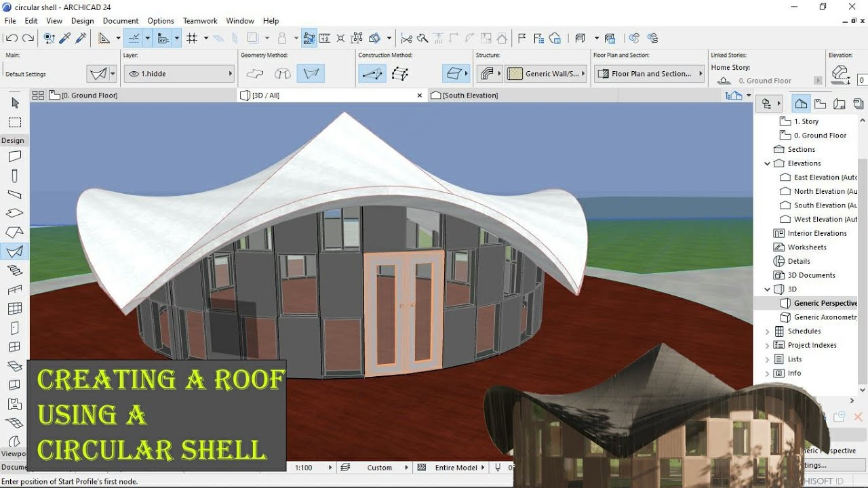Open Floor Plan and Section dropdown
868x488 pixels.
pyautogui.click(x=650, y=74)
